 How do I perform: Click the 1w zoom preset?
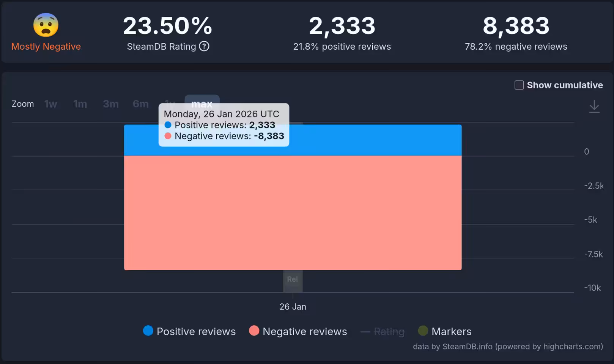tap(50, 104)
